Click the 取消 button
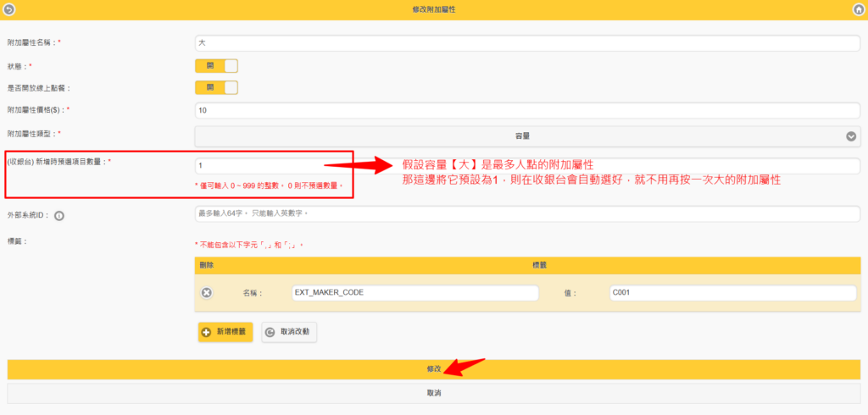Viewport: 868px width, 415px height. [434, 394]
